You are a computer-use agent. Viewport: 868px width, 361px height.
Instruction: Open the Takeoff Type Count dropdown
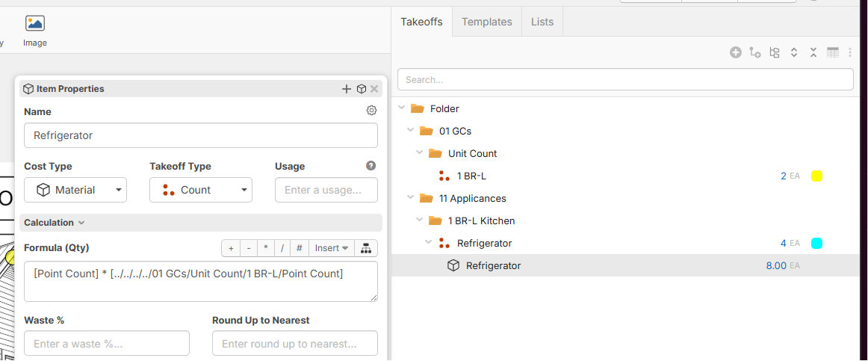coord(201,190)
